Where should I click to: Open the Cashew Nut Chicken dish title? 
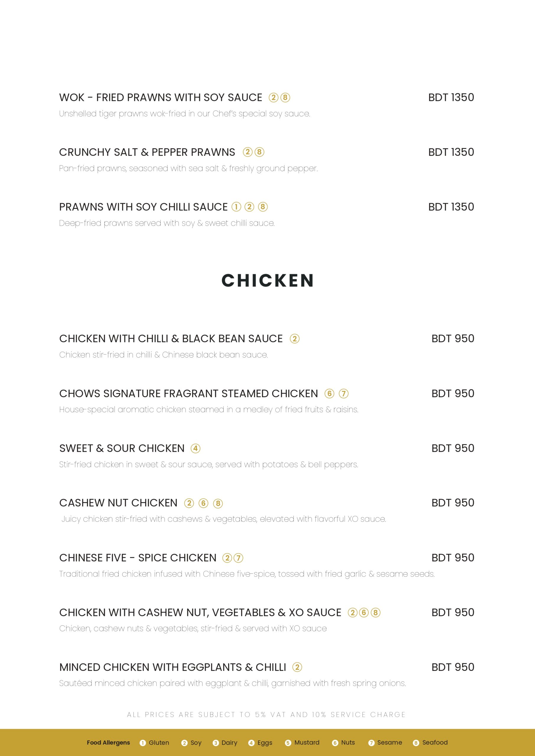pos(118,503)
